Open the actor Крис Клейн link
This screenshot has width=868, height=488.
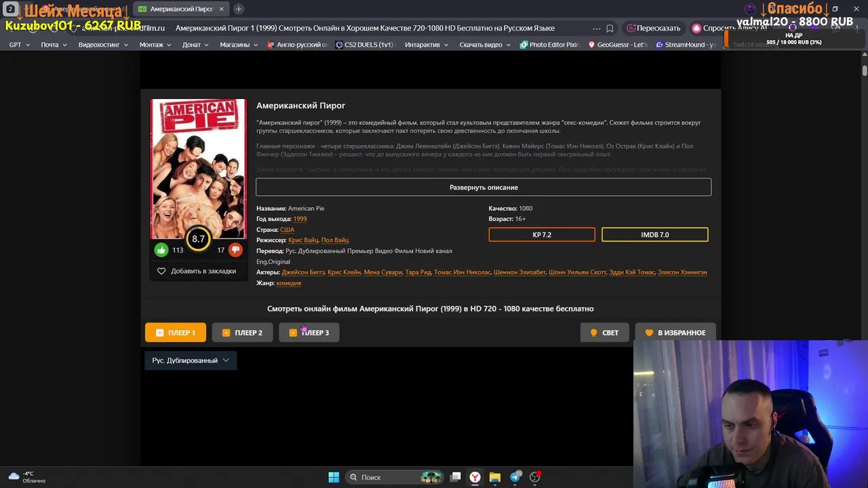(x=344, y=272)
